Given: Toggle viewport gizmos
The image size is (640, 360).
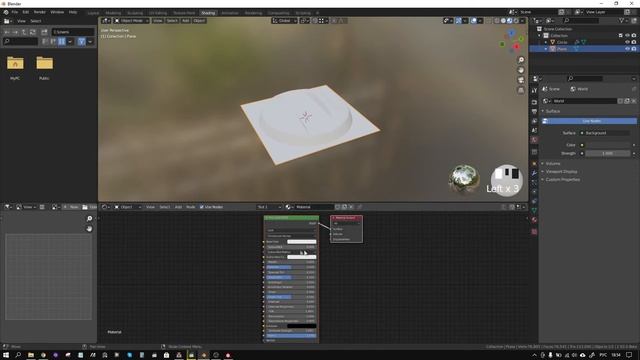Looking at the screenshot, I should point(458,20).
